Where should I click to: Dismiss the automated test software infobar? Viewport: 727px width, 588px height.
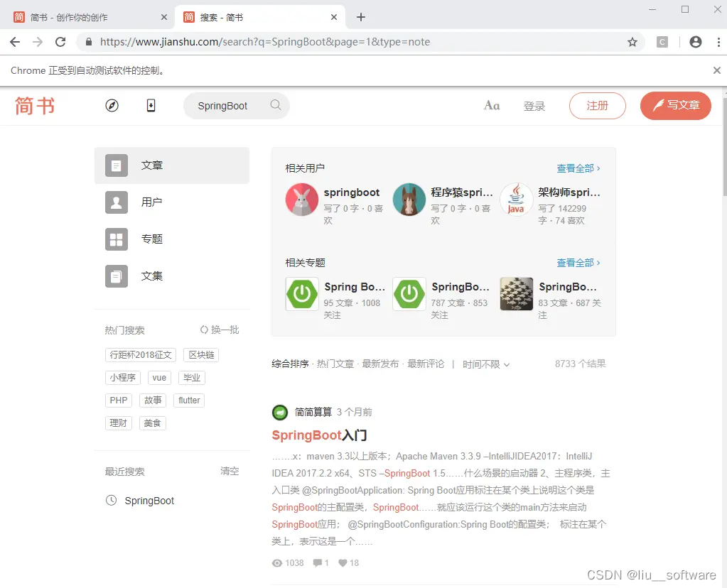tap(717, 70)
